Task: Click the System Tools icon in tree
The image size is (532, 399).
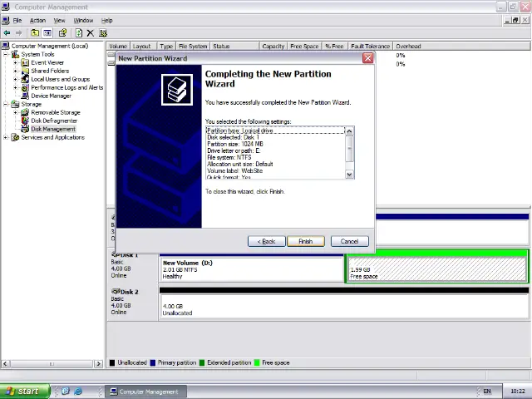Action: coord(15,54)
